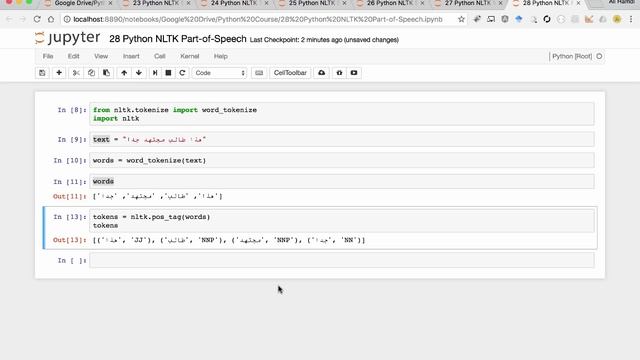Viewport: 640px width, 360px height.
Task: Interrupt the kernel with stop icon
Action: pyautogui.click(x=168, y=73)
